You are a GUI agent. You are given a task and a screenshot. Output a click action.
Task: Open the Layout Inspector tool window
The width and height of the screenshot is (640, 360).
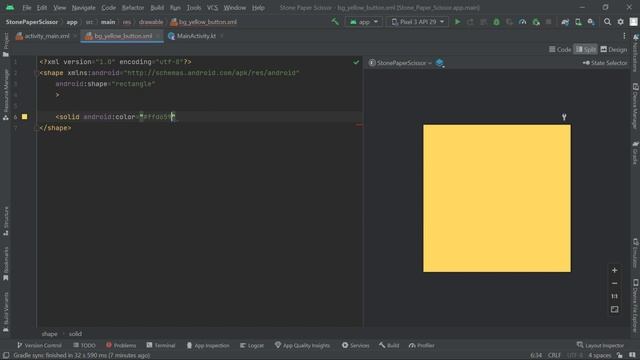pyautogui.click(x=600, y=345)
